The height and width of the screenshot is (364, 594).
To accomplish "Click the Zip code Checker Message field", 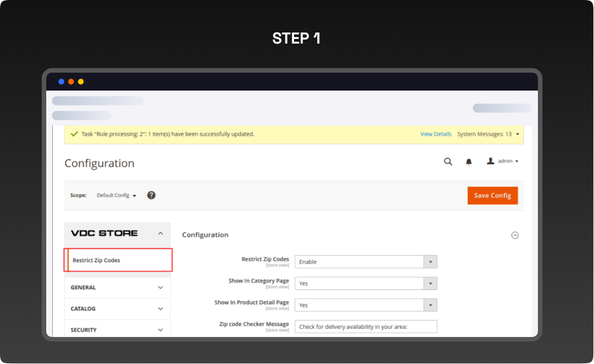I will coord(365,326).
